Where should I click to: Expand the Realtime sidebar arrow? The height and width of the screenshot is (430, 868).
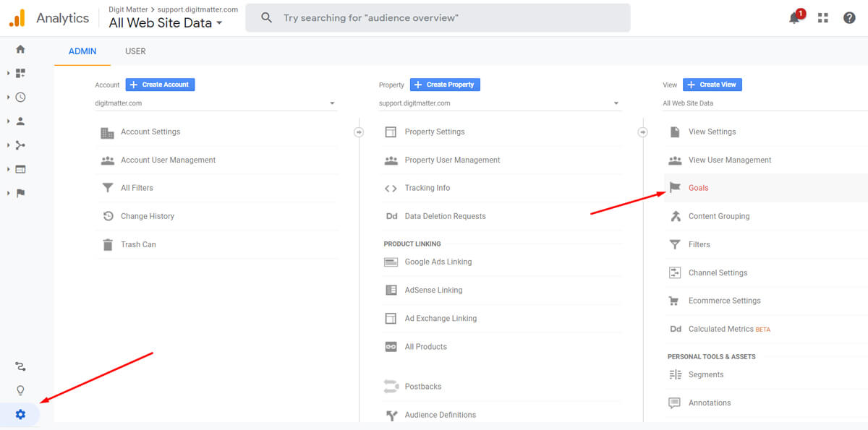pyautogui.click(x=8, y=97)
